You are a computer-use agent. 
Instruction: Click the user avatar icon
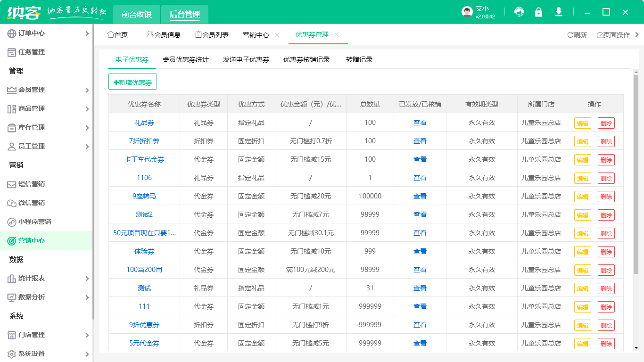tap(467, 12)
